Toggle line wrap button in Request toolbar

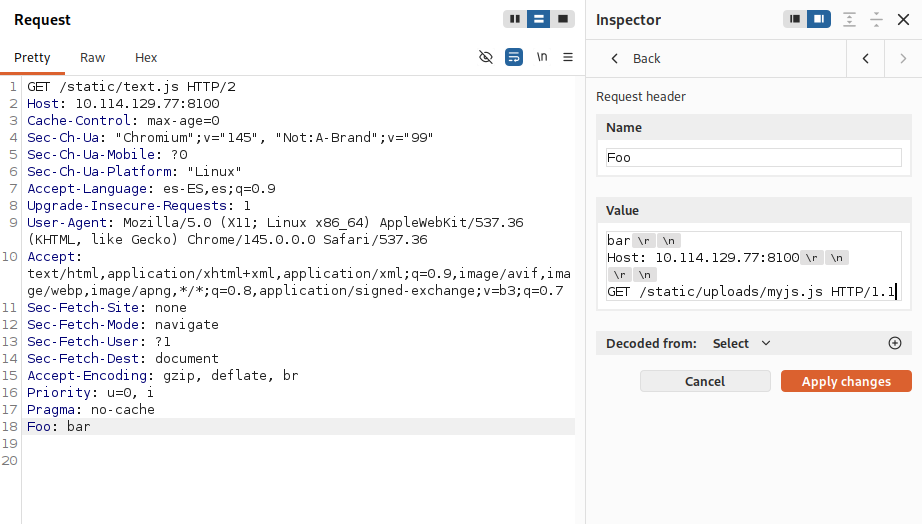[x=514, y=57]
